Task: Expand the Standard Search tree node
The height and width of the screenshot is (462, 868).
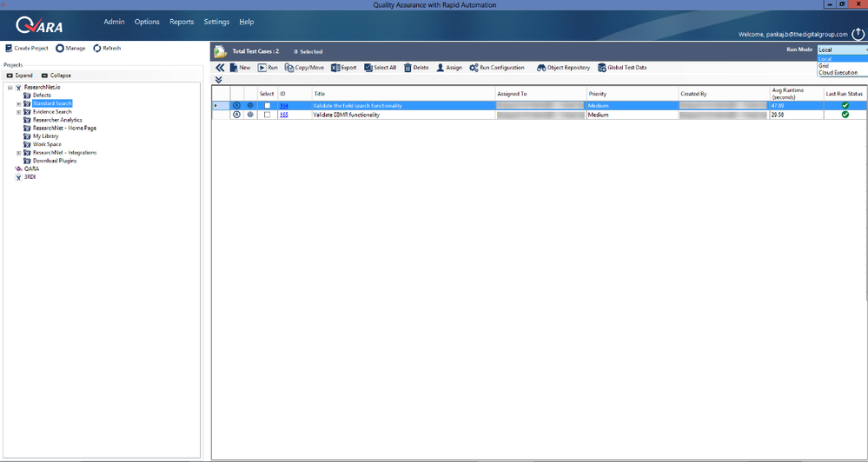Action: point(19,103)
